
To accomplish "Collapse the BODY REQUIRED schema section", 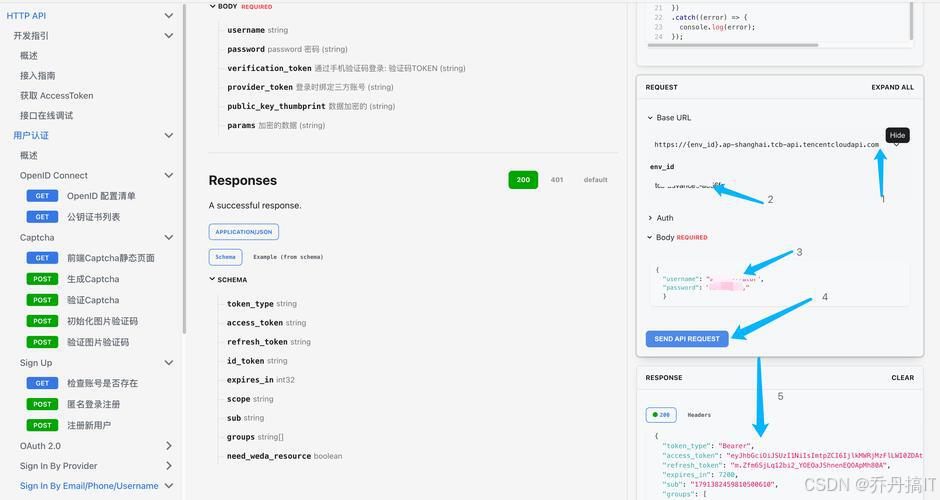I will (212, 6).
